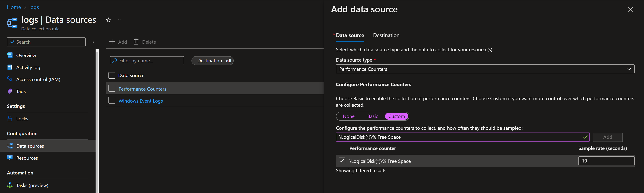
Task: Click the Windows Event Logs link
Action: (x=141, y=101)
